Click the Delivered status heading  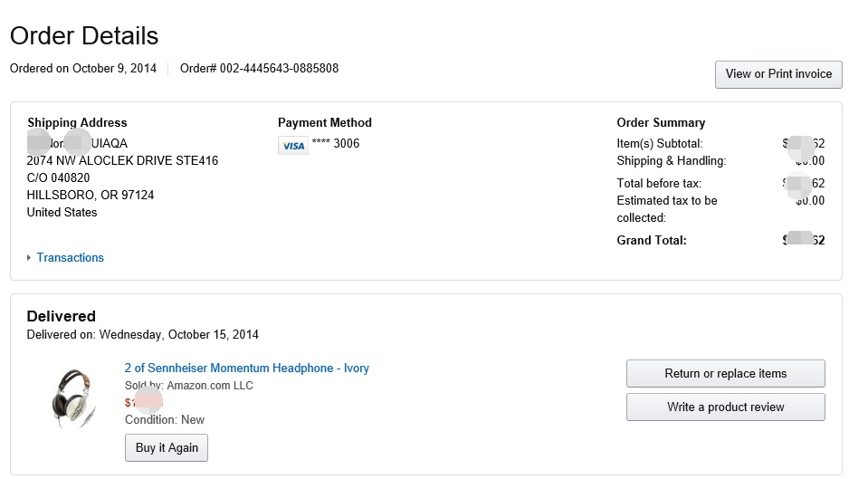tap(62, 317)
